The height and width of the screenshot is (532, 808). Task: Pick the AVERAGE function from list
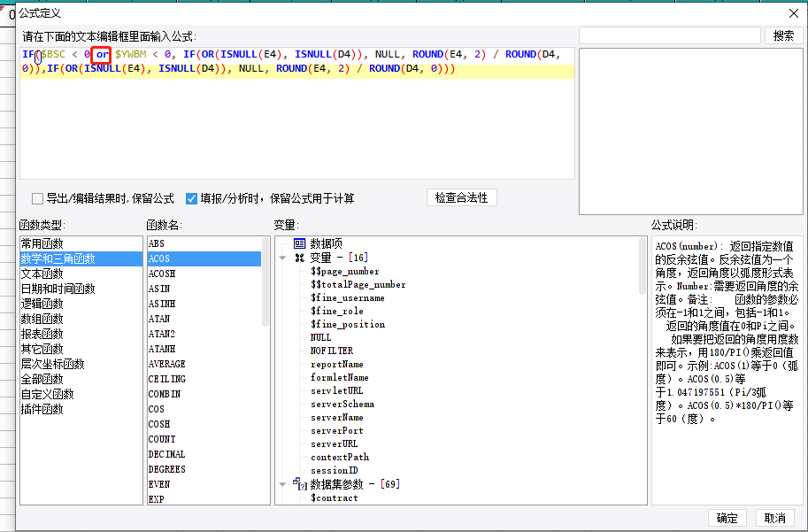tap(166, 364)
